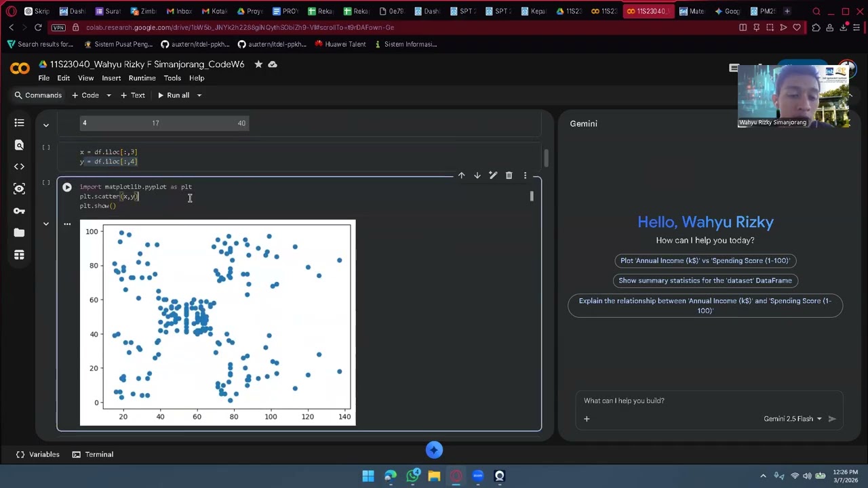868x488 pixels.
Task: Click the AI edit pencil icon on the cell
Action: (493, 176)
